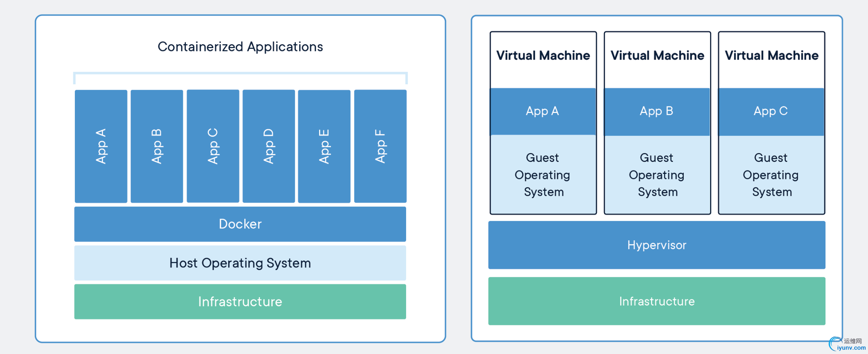Select the App A container block
The height and width of the screenshot is (354, 868).
click(x=101, y=146)
